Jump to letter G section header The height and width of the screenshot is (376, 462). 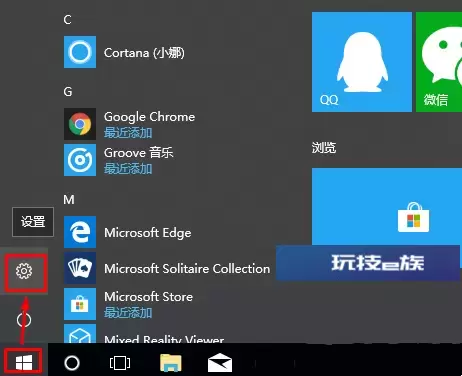(x=68, y=91)
